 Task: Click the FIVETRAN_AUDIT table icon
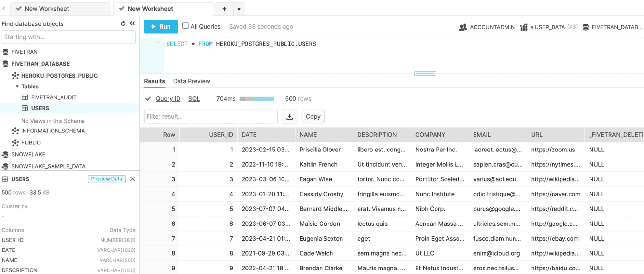[25, 97]
